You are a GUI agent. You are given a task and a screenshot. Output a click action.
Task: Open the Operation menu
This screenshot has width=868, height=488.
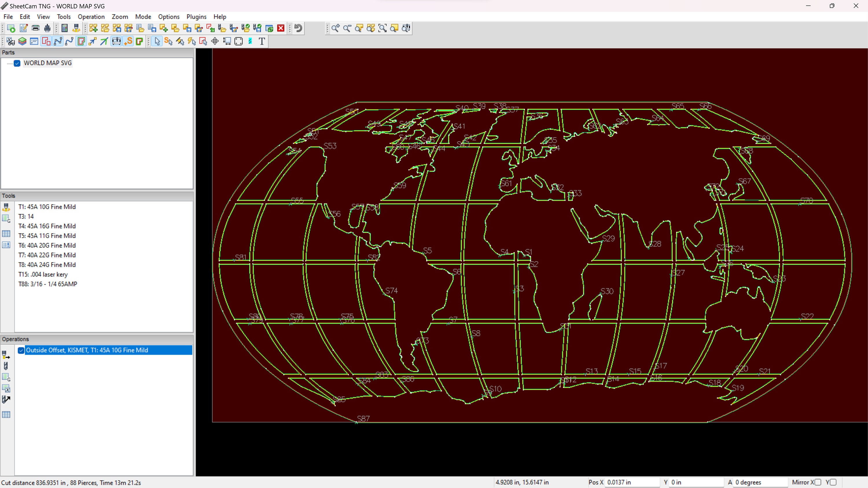pos(91,16)
